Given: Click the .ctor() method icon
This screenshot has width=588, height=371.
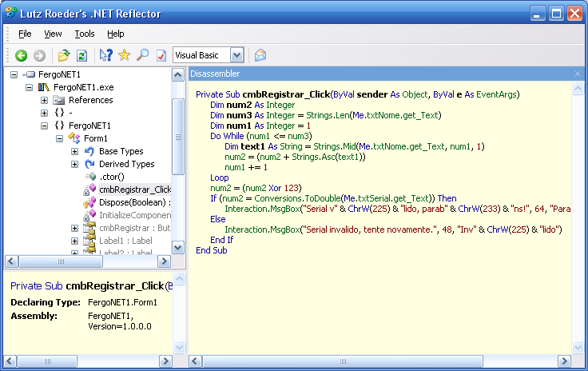Looking at the screenshot, I should (x=90, y=177).
